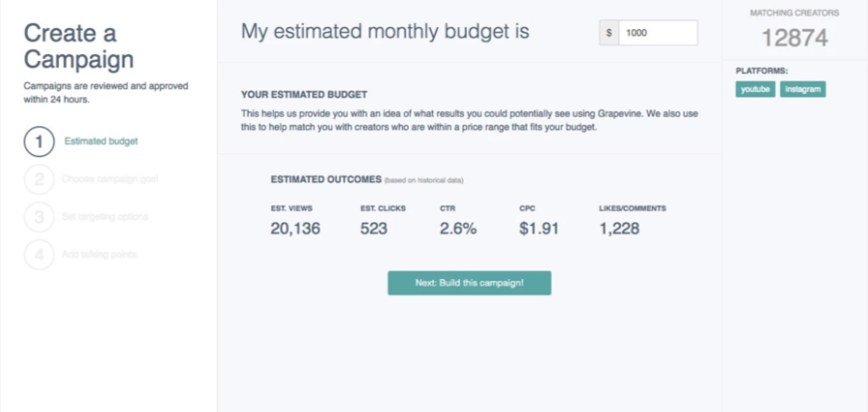The width and height of the screenshot is (868, 412).
Task: Click the CPC value $1.91
Action: [539, 229]
